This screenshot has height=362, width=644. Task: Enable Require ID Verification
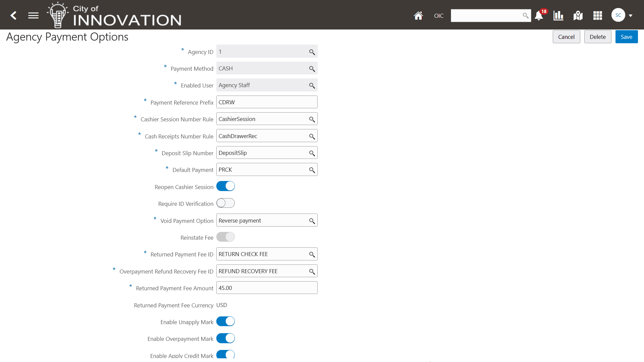coord(225,203)
